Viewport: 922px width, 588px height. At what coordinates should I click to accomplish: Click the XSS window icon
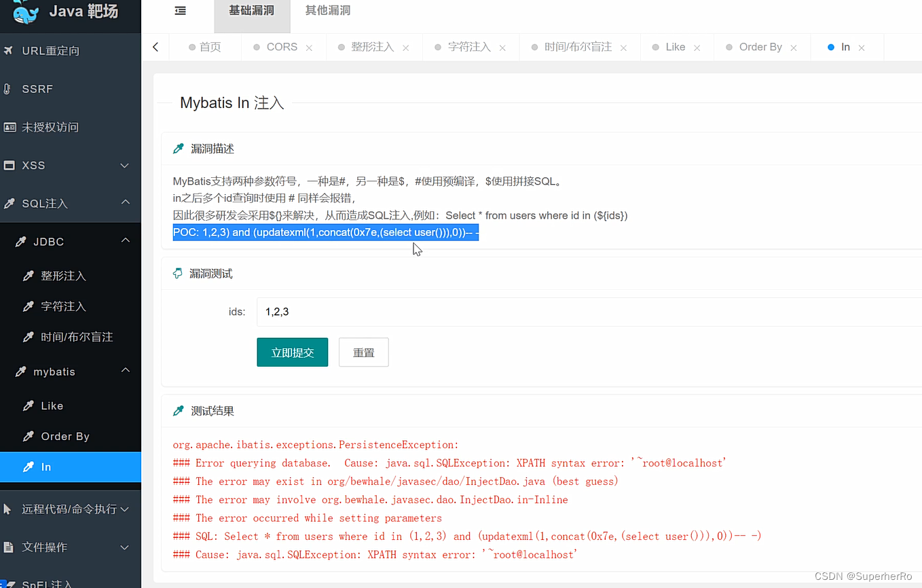click(9, 165)
